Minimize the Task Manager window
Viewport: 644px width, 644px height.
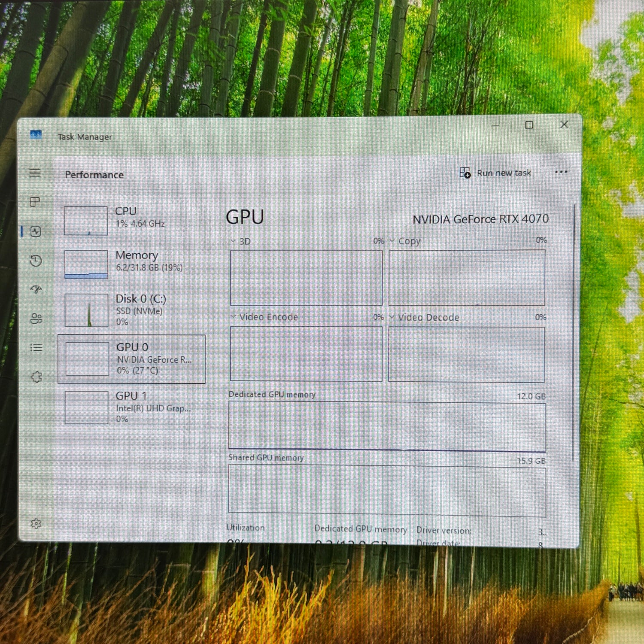pos(495,125)
